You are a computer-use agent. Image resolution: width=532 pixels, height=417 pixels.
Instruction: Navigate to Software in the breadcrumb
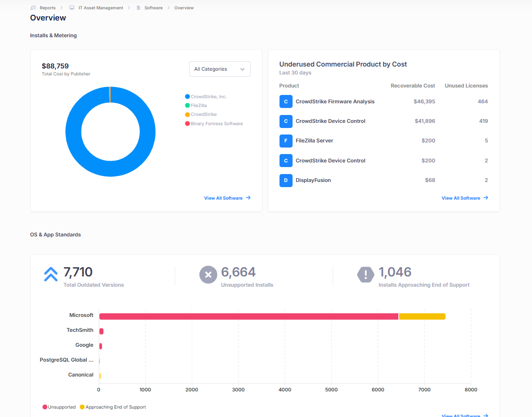(153, 8)
